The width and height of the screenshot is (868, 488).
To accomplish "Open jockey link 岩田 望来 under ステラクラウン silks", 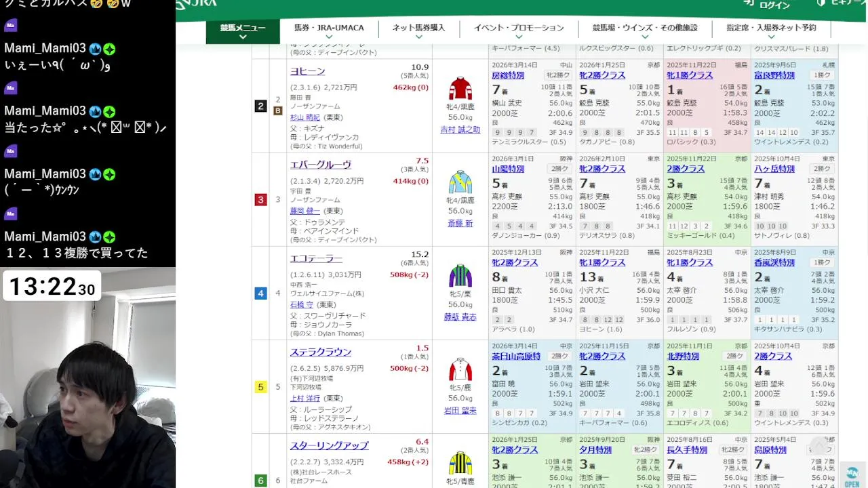I will coord(460,410).
